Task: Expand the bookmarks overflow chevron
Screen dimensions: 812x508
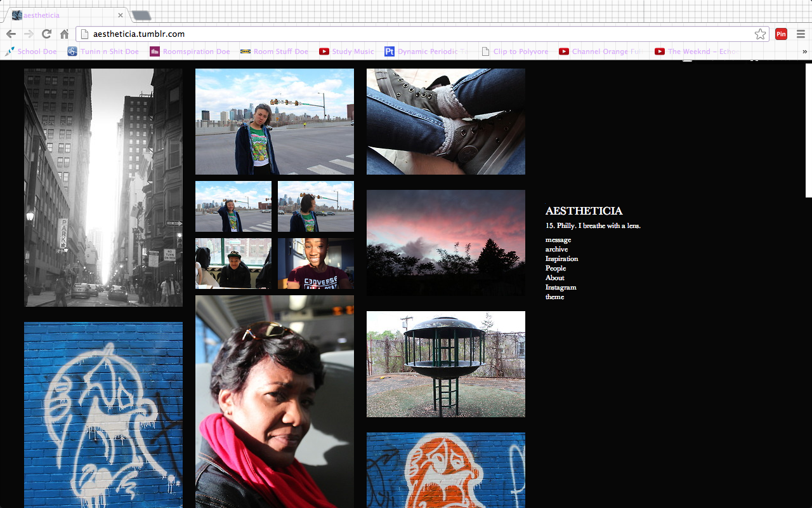Action: pos(804,51)
